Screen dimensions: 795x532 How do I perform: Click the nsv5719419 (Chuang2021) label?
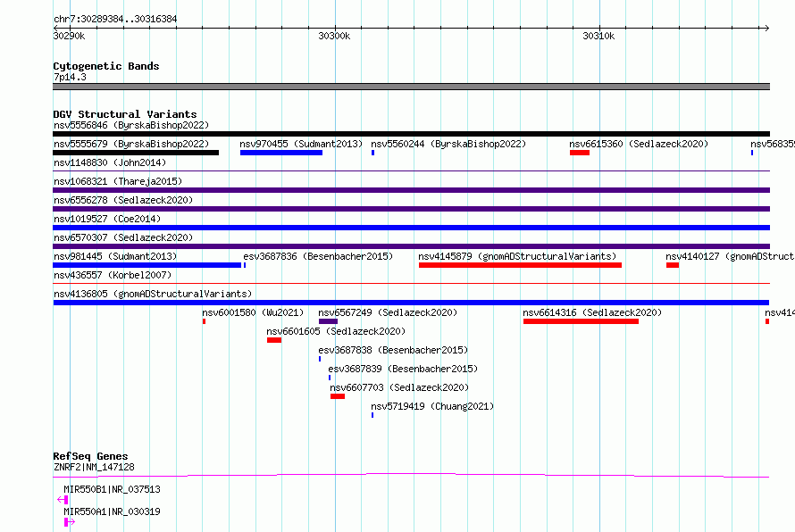pos(432,406)
